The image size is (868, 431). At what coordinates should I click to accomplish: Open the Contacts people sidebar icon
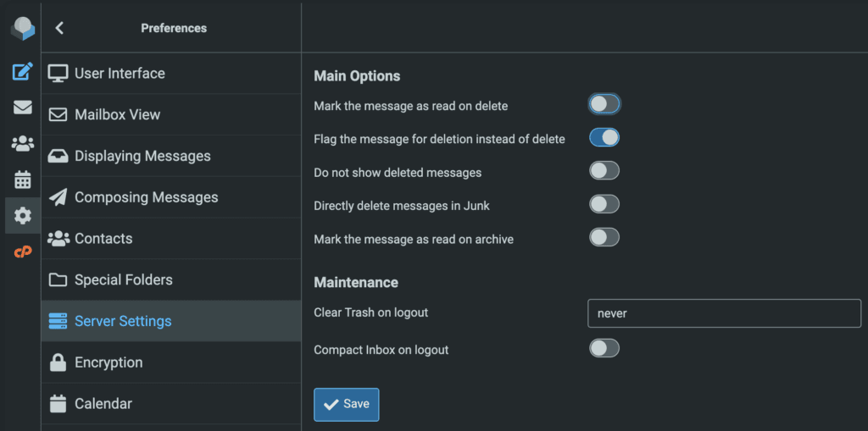coord(23,144)
